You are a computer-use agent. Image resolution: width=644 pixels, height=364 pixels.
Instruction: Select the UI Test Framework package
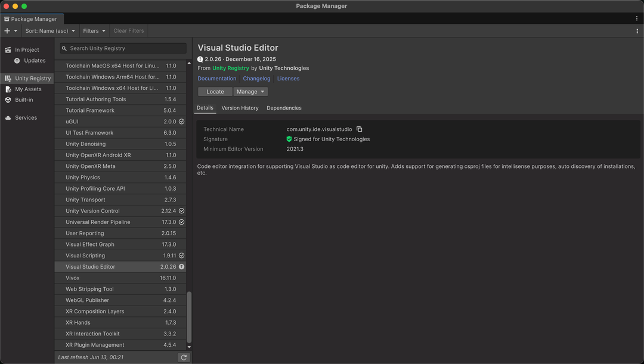click(x=120, y=132)
